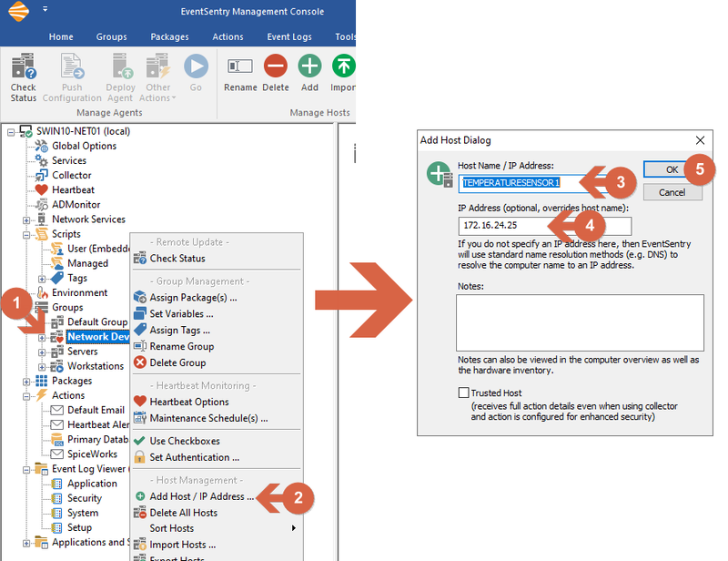This screenshot has height=561, width=728.
Task: Choose Import Hosts from context menu
Action: (x=183, y=545)
